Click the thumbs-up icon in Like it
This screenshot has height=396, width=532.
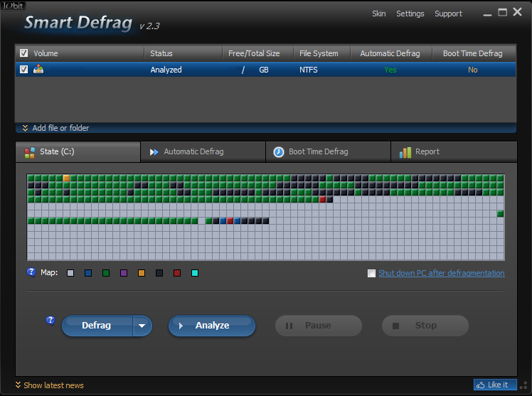480,385
